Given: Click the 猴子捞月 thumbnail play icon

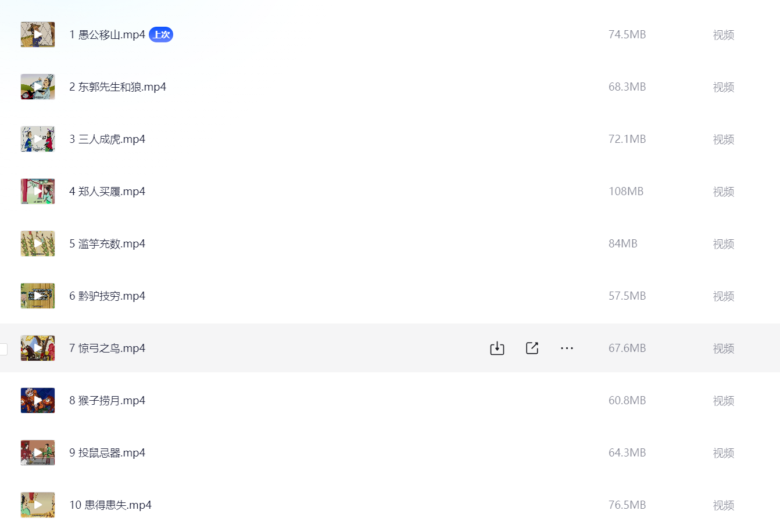Looking at the screenshot, I should tap(38, 400).
